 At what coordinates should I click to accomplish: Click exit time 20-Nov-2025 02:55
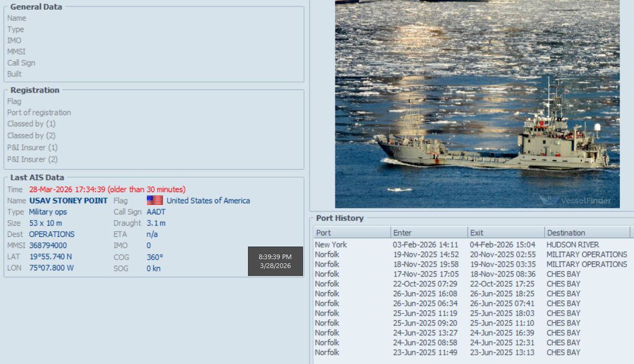click(x=502, y=255)
